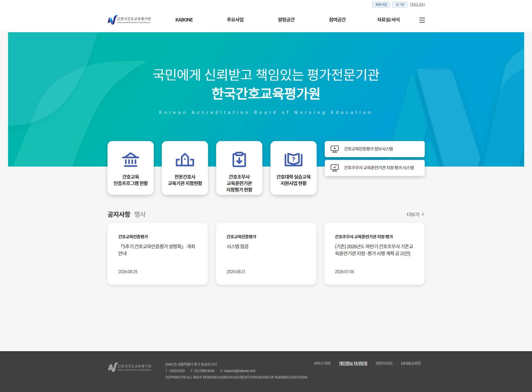
Task: Open the KABONE menu
Action: [184, 20]
